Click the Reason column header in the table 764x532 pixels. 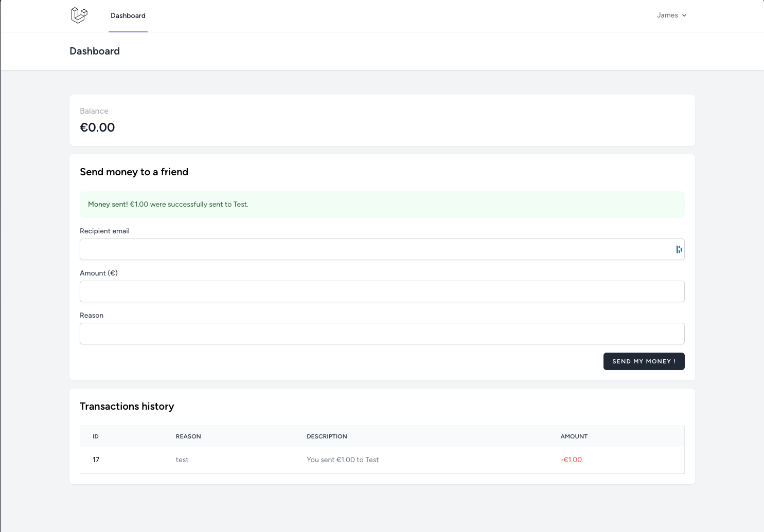point(188,436)
